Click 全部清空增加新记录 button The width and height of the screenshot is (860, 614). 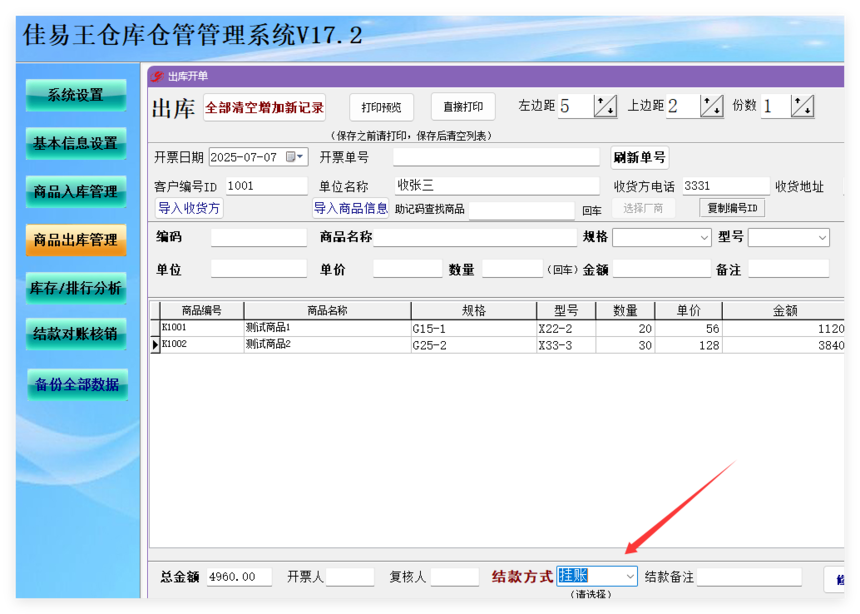click(x=264, y=107)
